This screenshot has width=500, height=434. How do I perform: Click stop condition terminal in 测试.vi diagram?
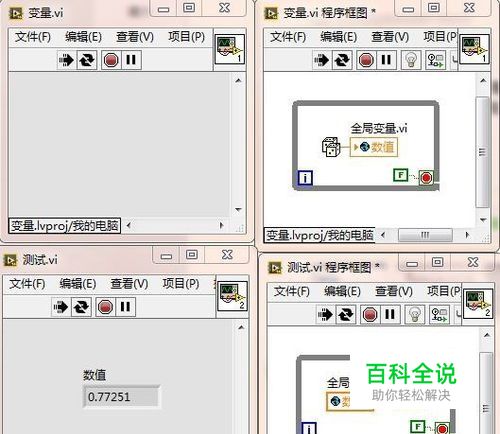442,429
